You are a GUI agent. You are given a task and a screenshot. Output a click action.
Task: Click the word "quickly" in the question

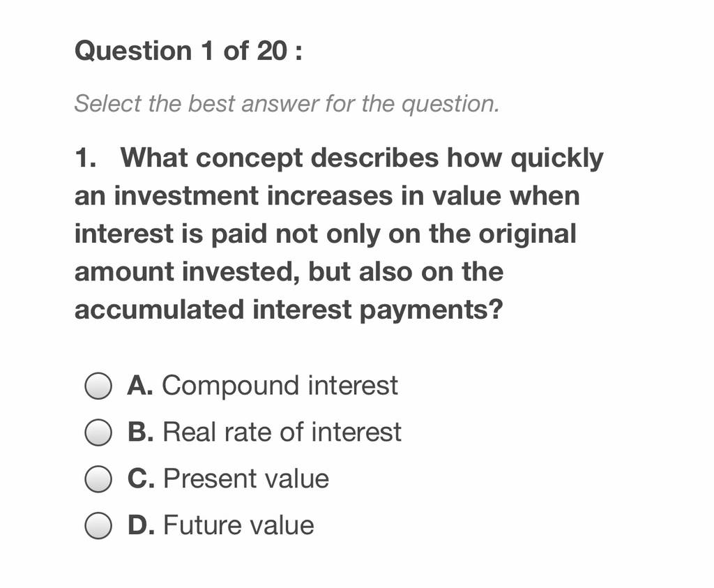557,159
